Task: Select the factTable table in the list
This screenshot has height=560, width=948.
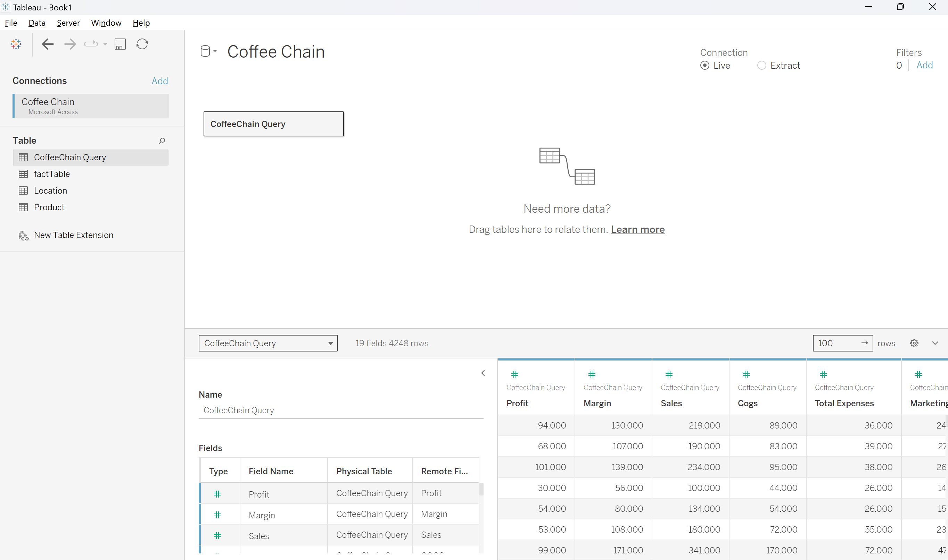Action: pos(52,174)
